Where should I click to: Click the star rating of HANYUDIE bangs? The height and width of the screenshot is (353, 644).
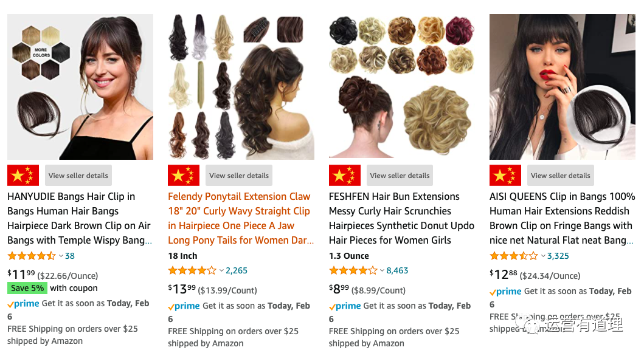click(32, 256)
